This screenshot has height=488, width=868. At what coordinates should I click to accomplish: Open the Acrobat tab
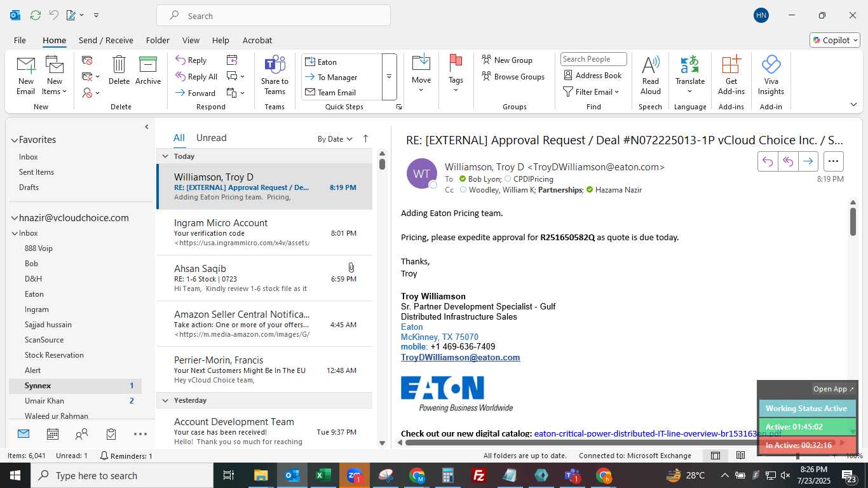[257, 40]
